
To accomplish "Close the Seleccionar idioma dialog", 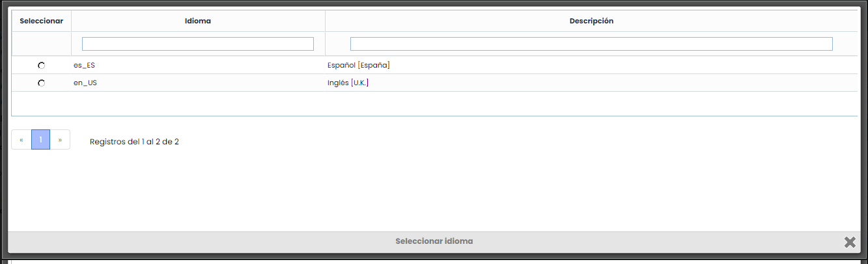I will [849, 242].
